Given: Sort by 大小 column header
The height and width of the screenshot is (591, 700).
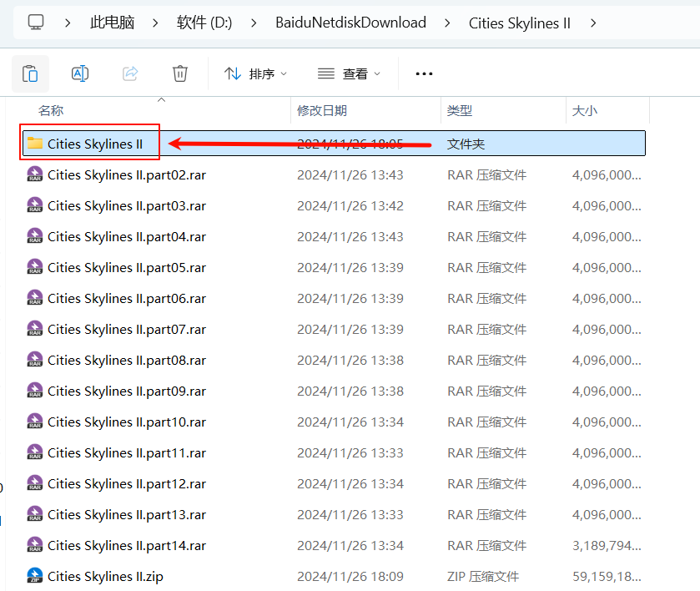Looking at the screenshot, I should pyautogui.click(x=585, y=110).
